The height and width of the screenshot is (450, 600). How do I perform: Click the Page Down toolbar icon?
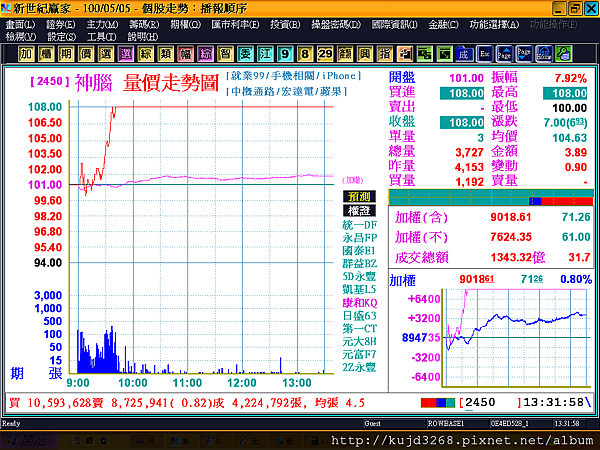pos(524,54)
